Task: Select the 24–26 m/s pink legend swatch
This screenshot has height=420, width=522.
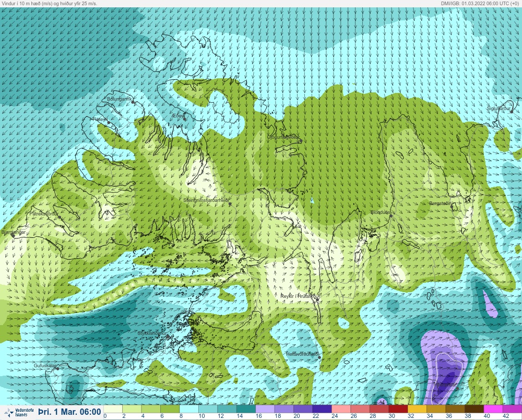Action: click(341, 409)
